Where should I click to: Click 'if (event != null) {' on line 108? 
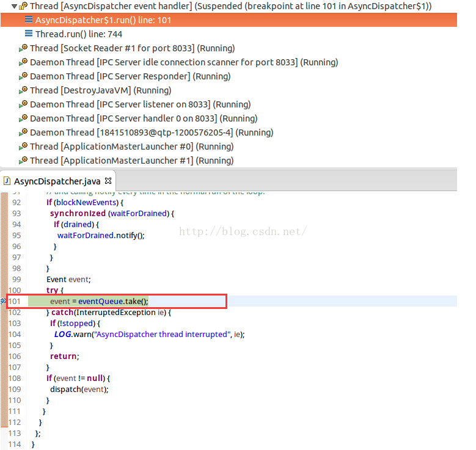(x=78, y=379)
